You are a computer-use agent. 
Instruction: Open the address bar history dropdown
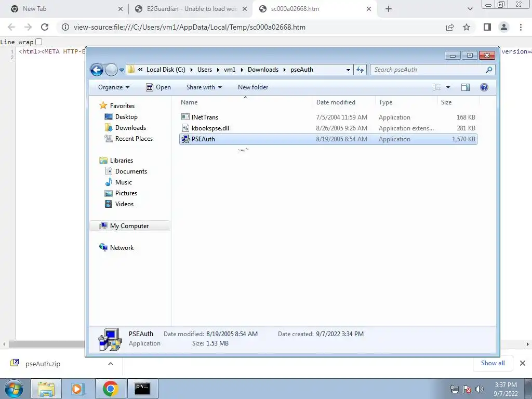[348, 70]
